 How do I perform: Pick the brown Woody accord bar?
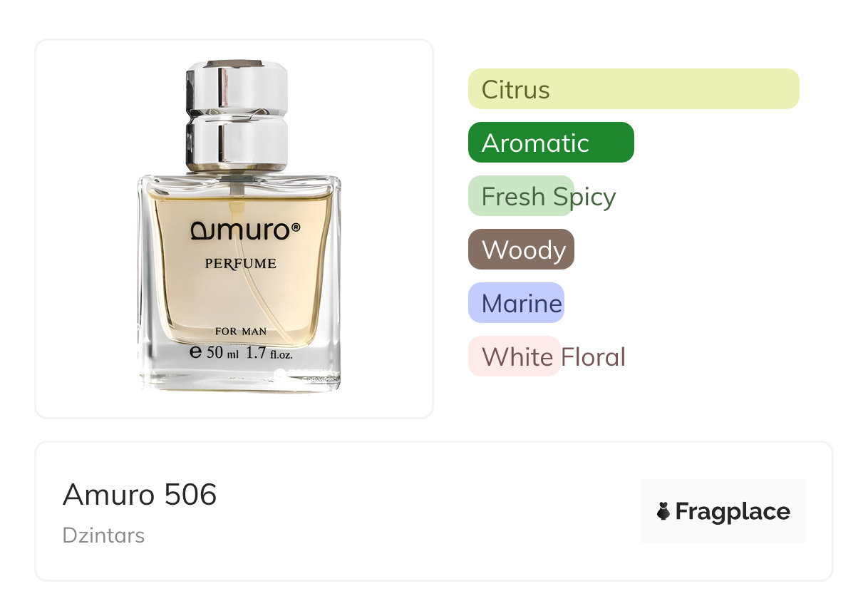[521, 250]
